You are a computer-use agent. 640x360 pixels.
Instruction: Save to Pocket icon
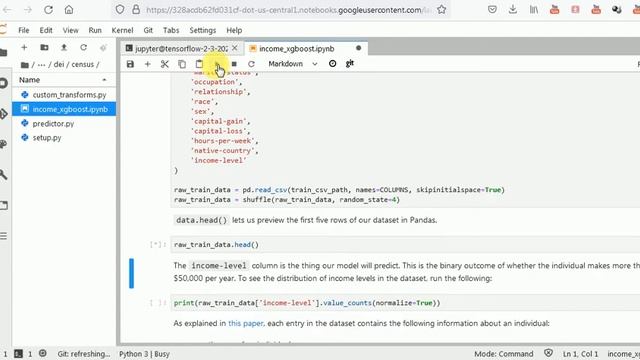492,10
